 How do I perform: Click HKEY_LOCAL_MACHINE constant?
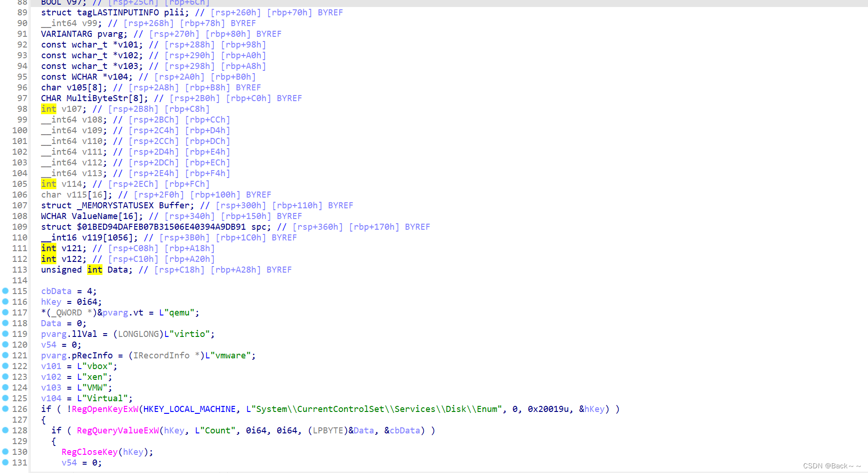190,409
